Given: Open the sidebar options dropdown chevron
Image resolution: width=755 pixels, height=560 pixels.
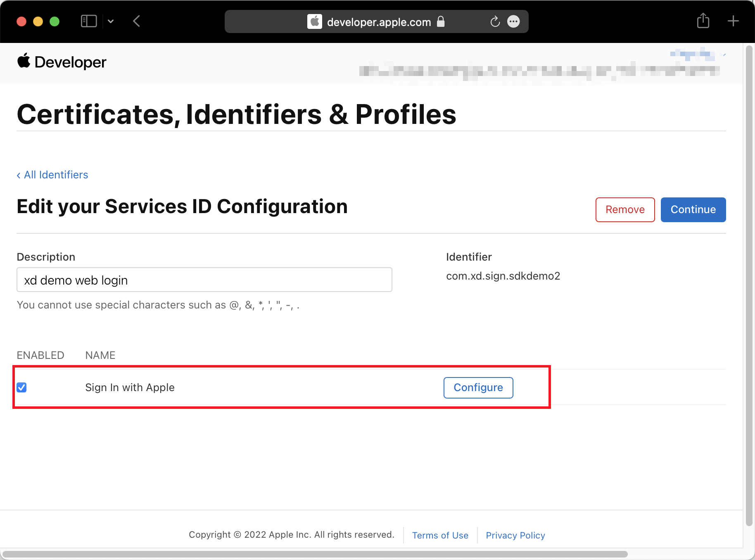Looking at the screenshot, I should [x=111, y=21].
